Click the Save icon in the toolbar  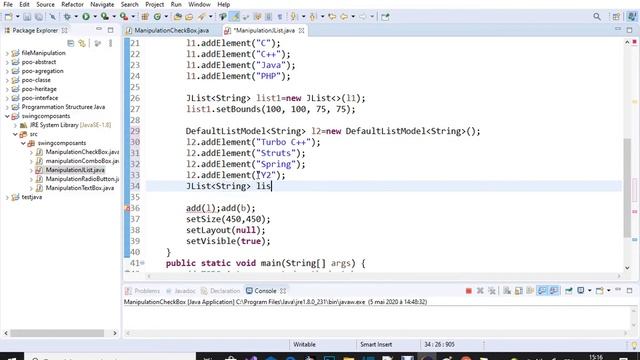[x=27, y=17]
